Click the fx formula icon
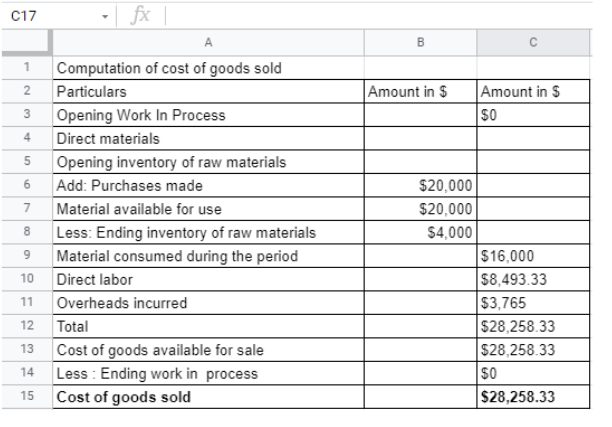 point(140,16)
